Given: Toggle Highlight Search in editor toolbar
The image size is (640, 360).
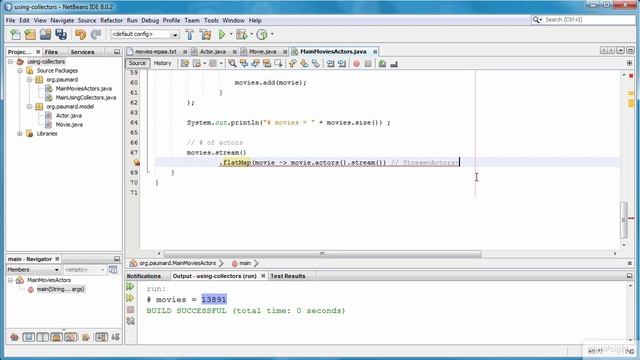Looking at the screenshot, I should tap(267, 64).
